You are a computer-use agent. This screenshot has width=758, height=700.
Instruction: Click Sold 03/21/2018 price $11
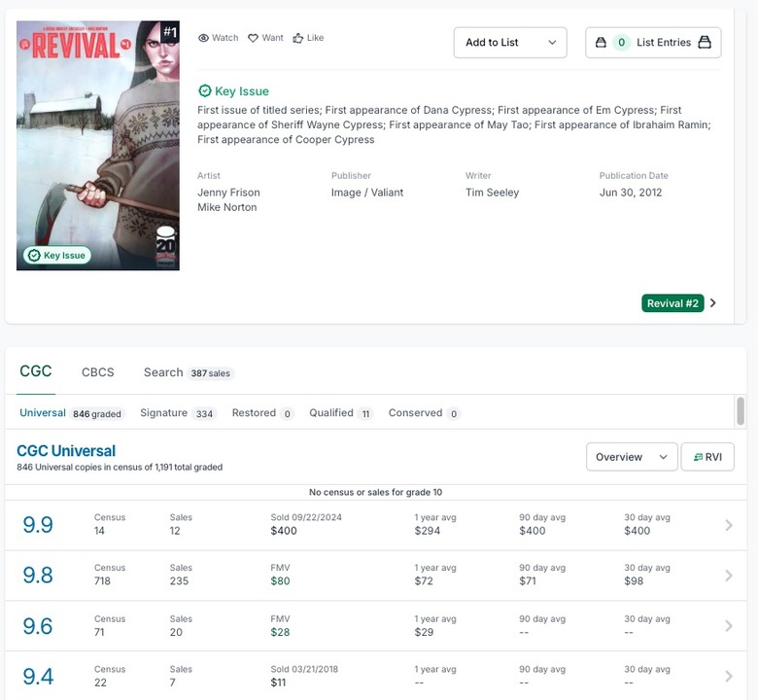278,682
